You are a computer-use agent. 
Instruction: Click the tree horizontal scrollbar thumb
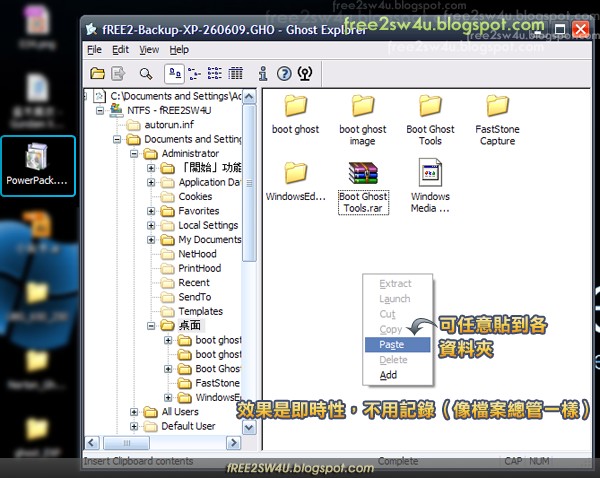pyautogui.click(x=127, y=443)
